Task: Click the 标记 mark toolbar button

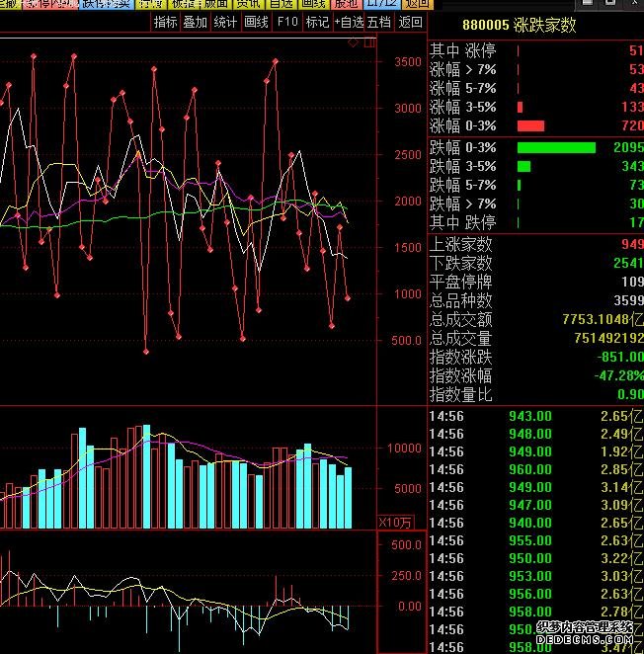Action: (317, 22)
